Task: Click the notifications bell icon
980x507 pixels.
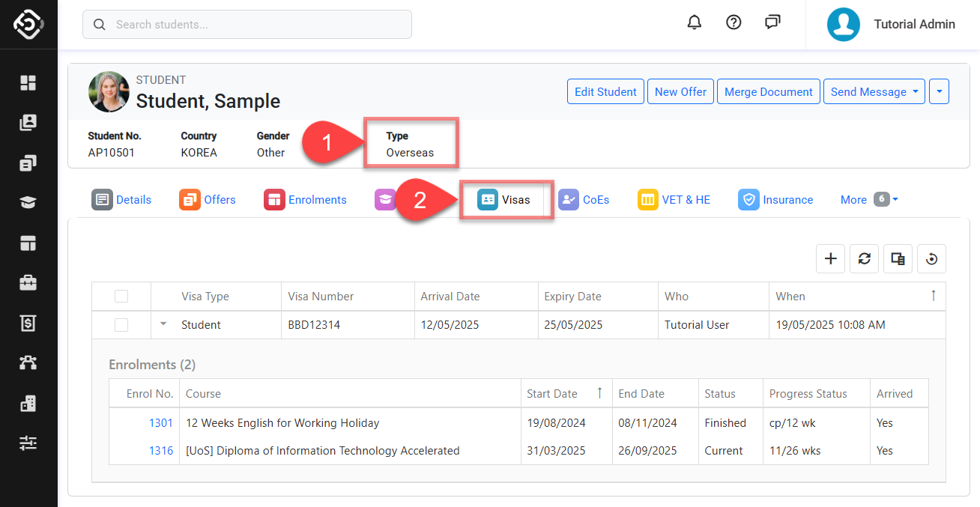Action: [x=695, y=22]
